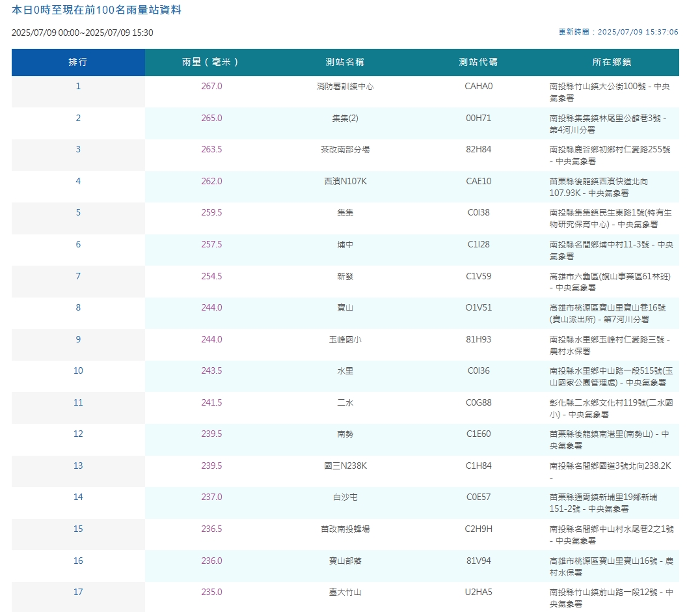Click the 更新時間 timestamp text

pos(618,32)
